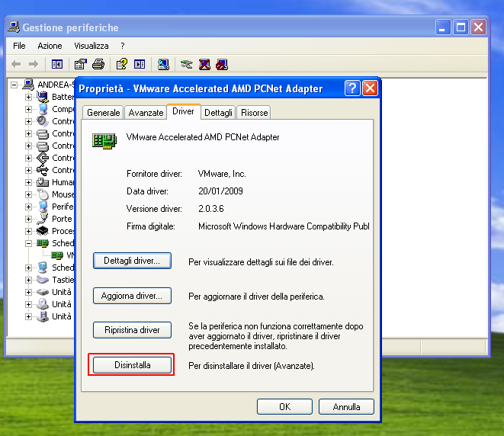Select the Perife tree item
Screen dimensions: 504x436
pyautogui.click(x=63, y=207)
